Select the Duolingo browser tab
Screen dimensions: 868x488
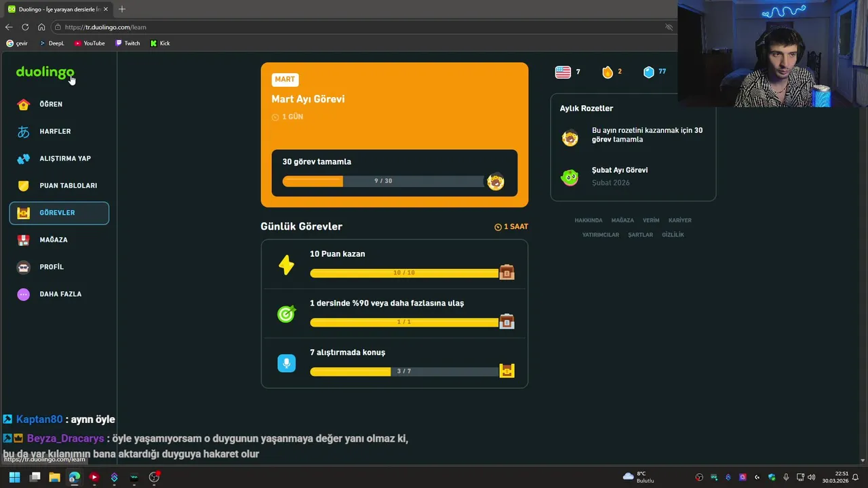click(58, 9)
